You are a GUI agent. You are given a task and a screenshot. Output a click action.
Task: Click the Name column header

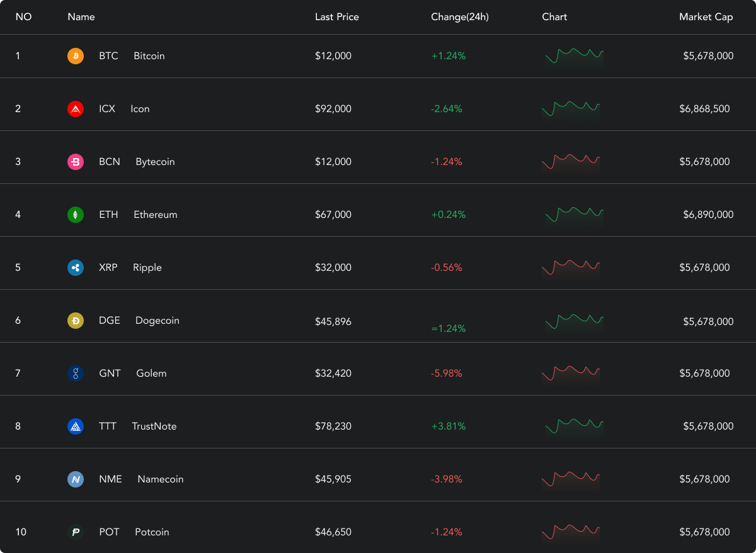pyautogui.click(x=81, y=17)
